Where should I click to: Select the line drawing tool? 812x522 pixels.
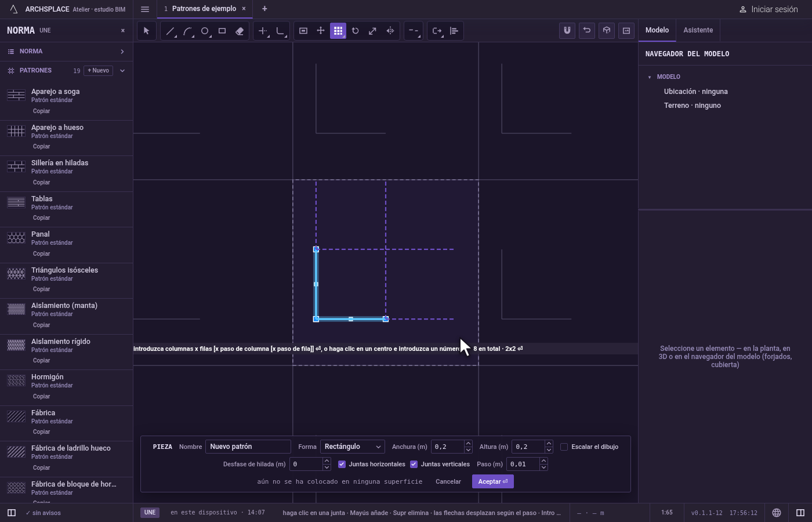(x=170, y=31)
